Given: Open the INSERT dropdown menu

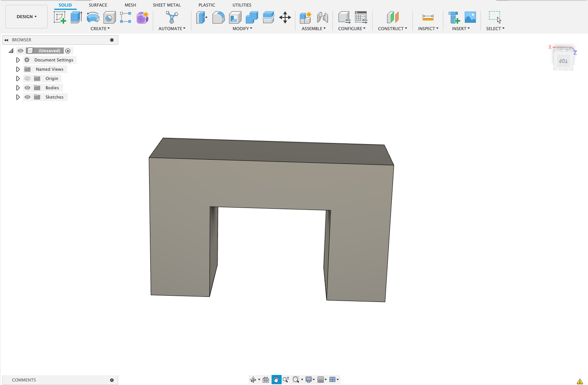Looking at the screenshot, I should [461, 29].
